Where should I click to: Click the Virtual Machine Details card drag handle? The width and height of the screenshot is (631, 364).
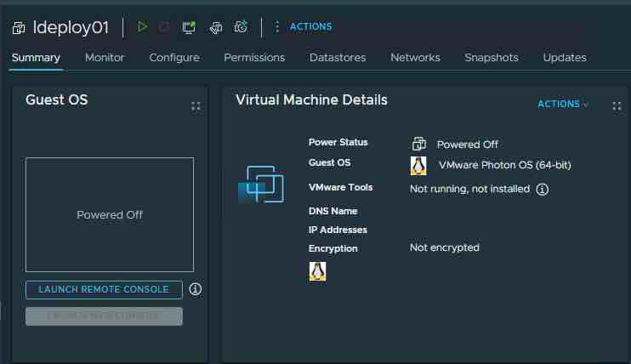click(617, 105)
